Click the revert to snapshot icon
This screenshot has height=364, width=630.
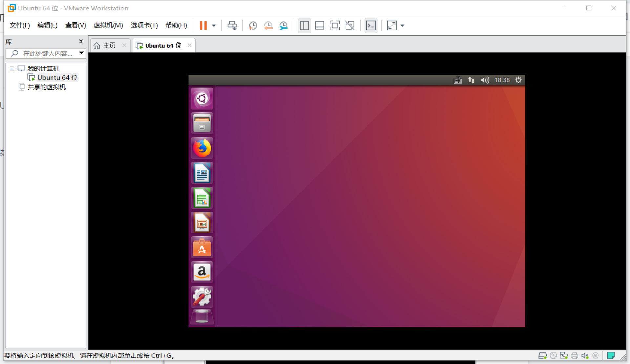268,26
